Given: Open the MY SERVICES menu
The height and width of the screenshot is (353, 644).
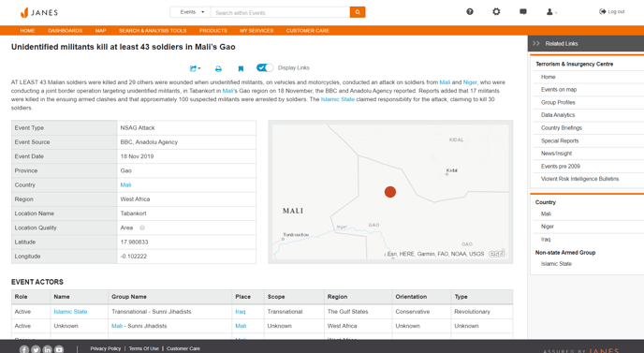Looking at the screenshot, I should tap(256, 31).
